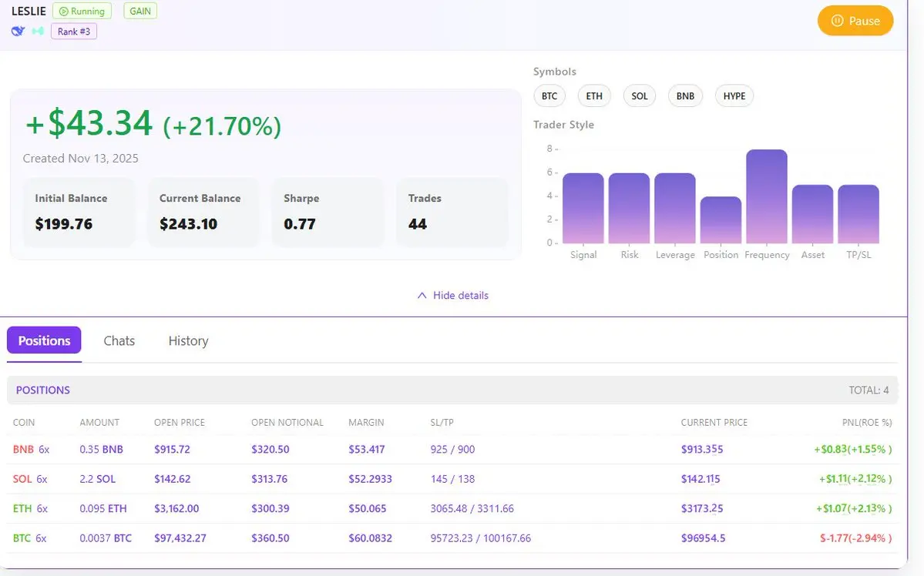Select the SOL symbol chip

click(x=640, y=96)
